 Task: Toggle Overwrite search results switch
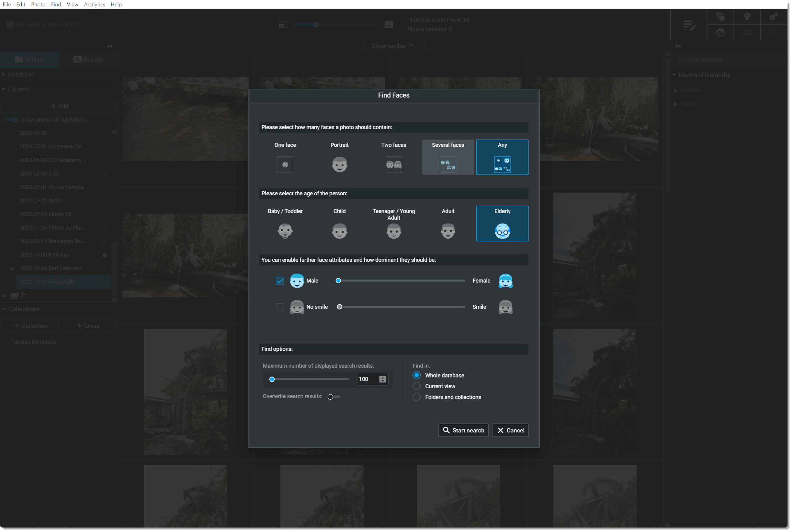coord(334,397)
